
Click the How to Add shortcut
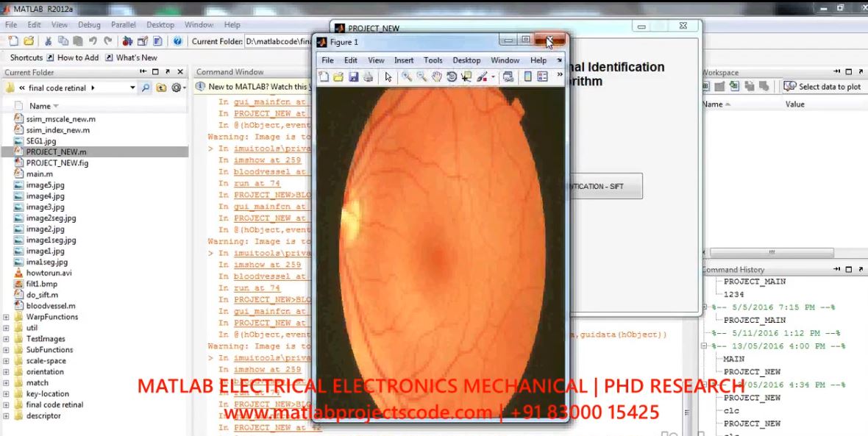[73, 57]
